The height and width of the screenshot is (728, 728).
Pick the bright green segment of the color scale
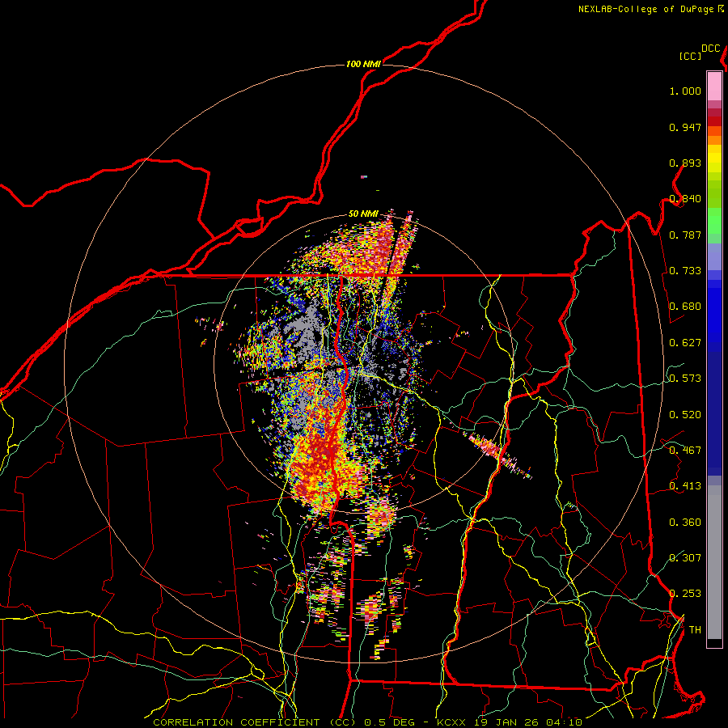point(714,221)
